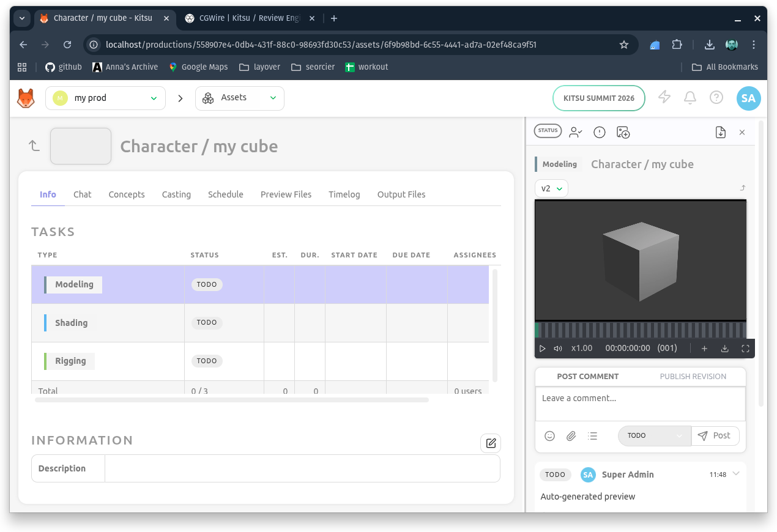The height and width of the screenshot is (532, 777).
Task: Open notifications bell in top bar
Action: point(690,98)
